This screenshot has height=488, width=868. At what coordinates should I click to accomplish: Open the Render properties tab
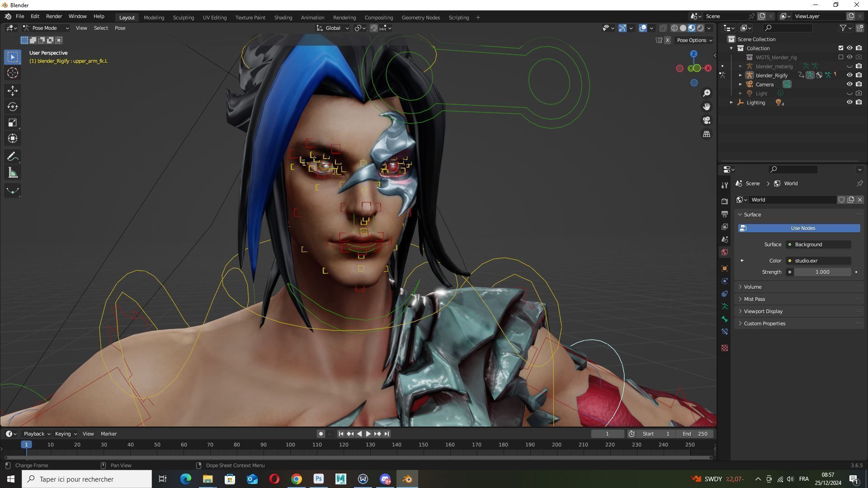pos(725,201)
